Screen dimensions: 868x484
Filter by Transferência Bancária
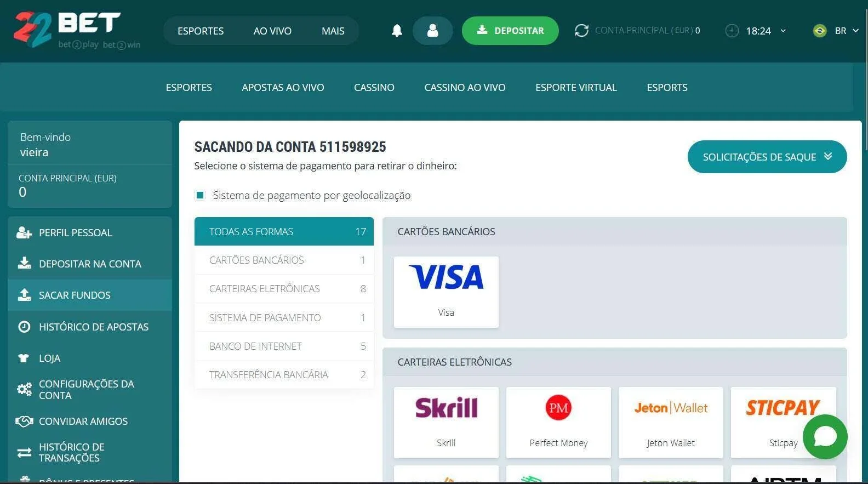pos(284,374)
